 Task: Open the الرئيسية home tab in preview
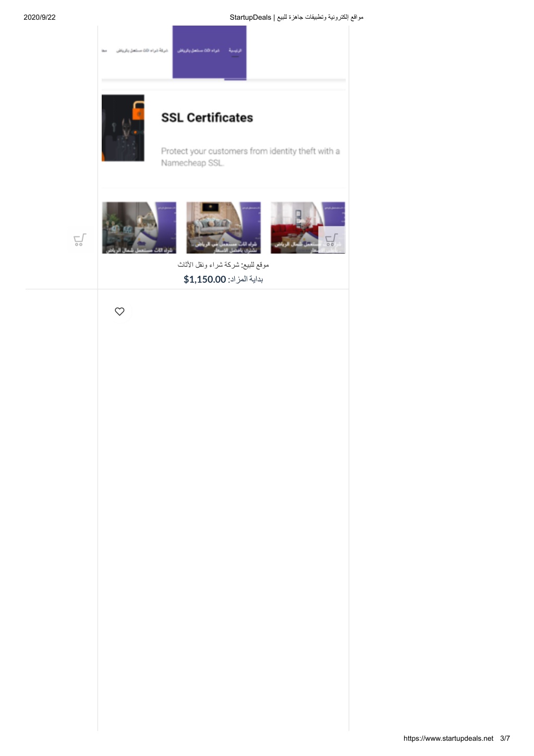coord(235,51)
